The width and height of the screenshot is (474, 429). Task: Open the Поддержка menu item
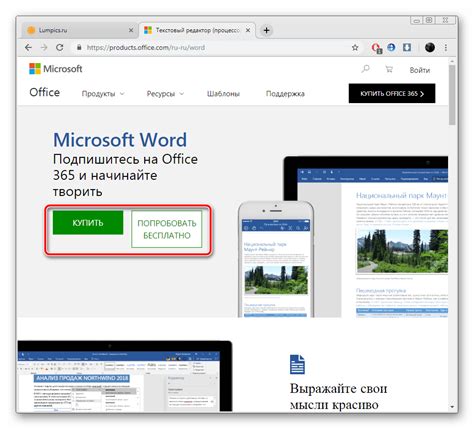click(285, 94)
